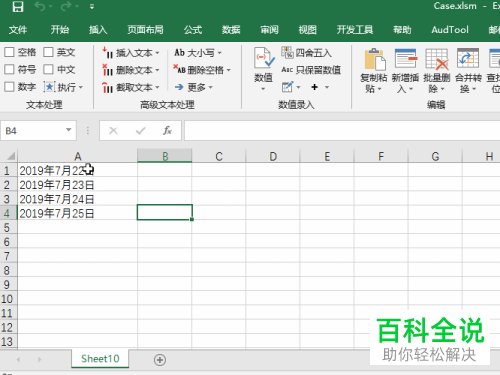Click the Ab 大小写 icon
Screen dimensions: 500x375
[179, 52]
